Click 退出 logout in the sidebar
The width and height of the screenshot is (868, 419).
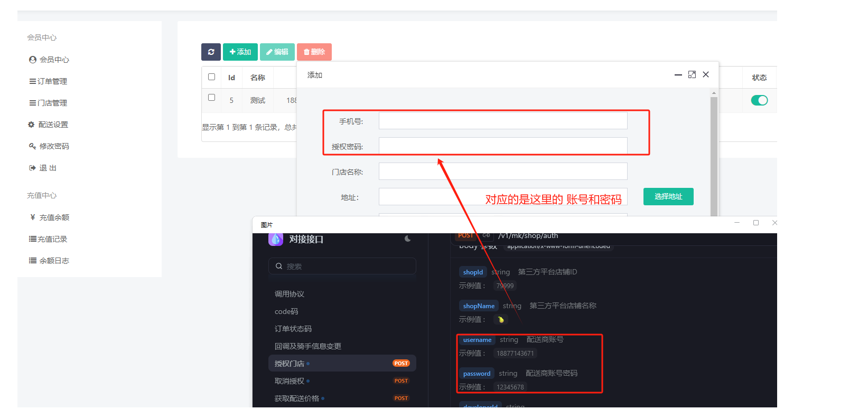tap(43, 168)
